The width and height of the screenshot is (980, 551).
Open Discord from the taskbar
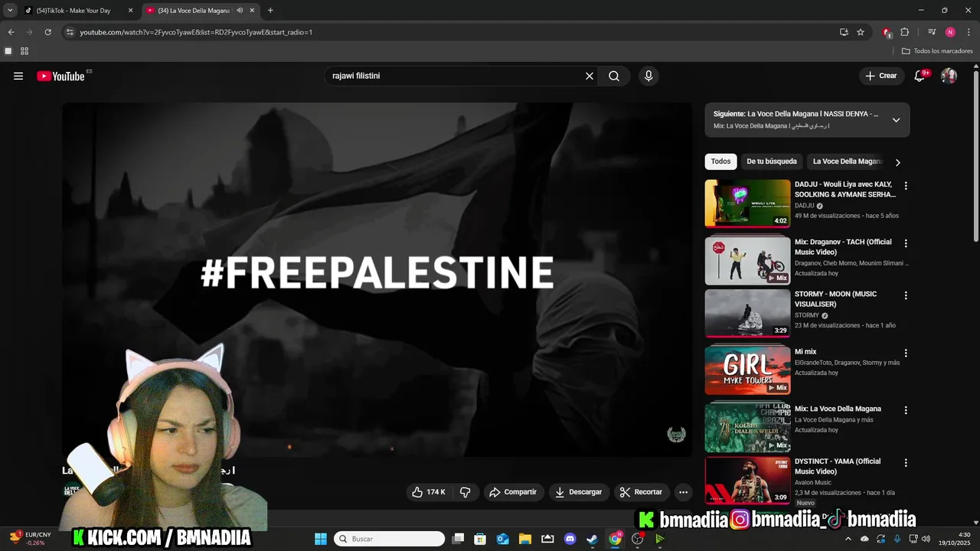(x=570, y=539)
